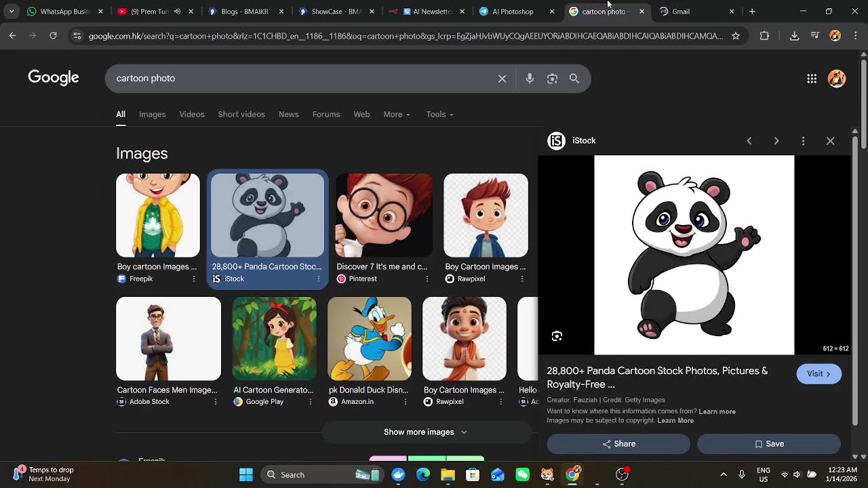Viewport: 868px width, 488px height.
Task: Start voice search with microphone icon
Action: tap(530, 79)
